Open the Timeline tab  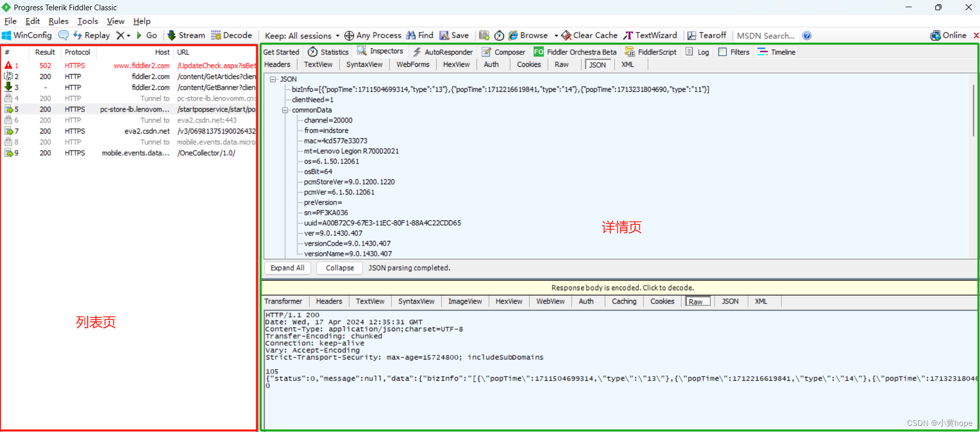pos(776,52)
